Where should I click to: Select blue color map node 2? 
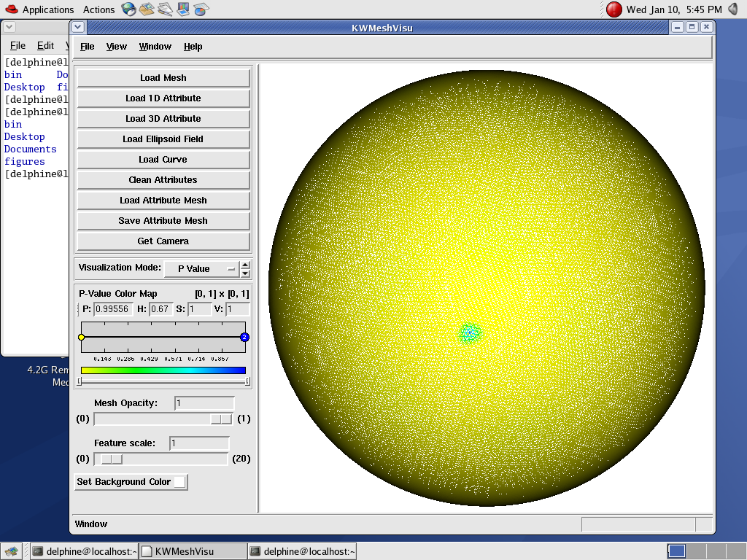[244, 337]
